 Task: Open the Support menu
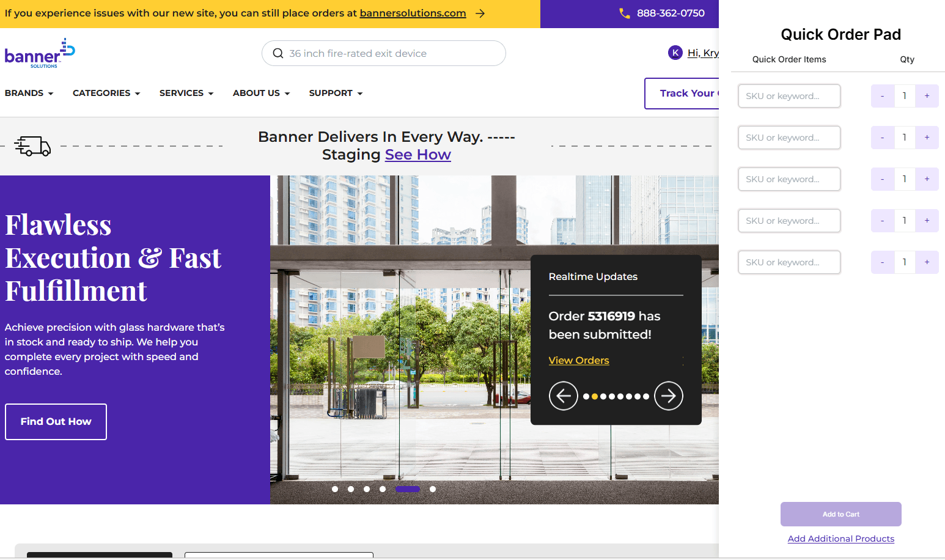coord(336,93)
